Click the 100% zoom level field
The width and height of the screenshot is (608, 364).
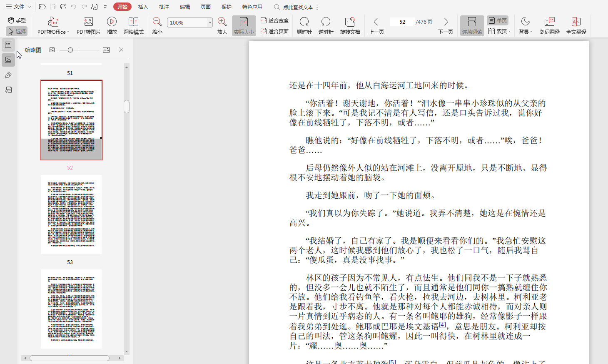[187, 22]
